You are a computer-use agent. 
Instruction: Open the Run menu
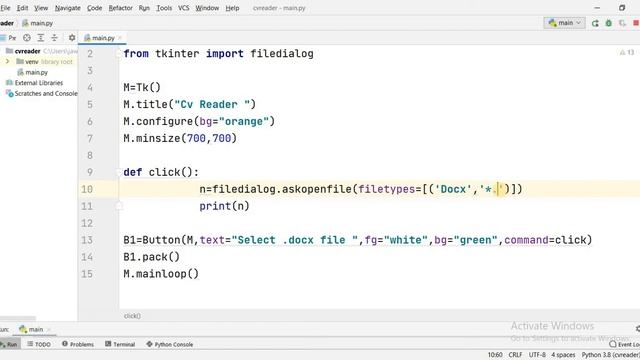(144, 8)
